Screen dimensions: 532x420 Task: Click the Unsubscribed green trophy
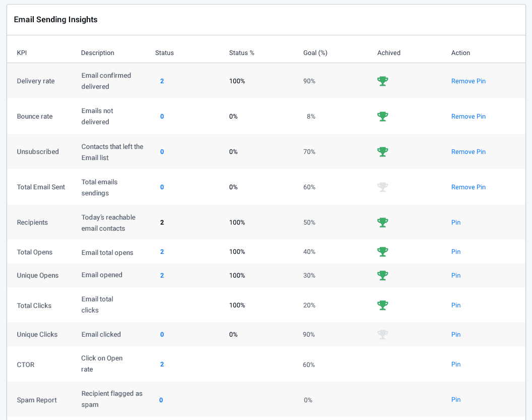pos(383,151)
